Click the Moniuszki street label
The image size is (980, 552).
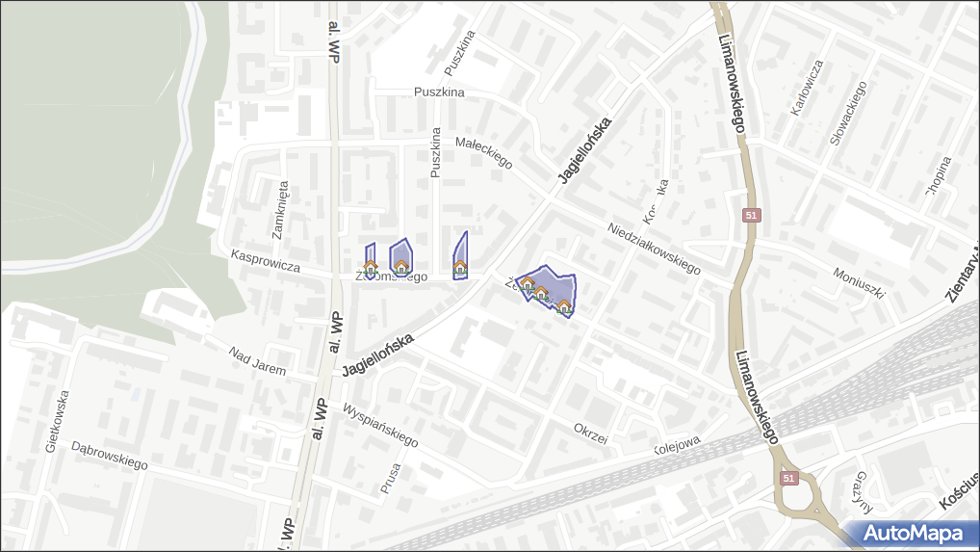pos(860,283)
